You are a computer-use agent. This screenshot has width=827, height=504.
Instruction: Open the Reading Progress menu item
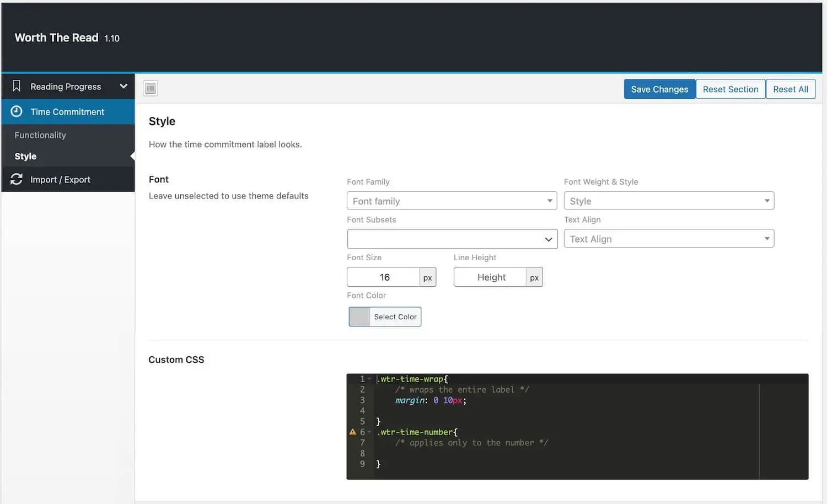coord(68,86)
